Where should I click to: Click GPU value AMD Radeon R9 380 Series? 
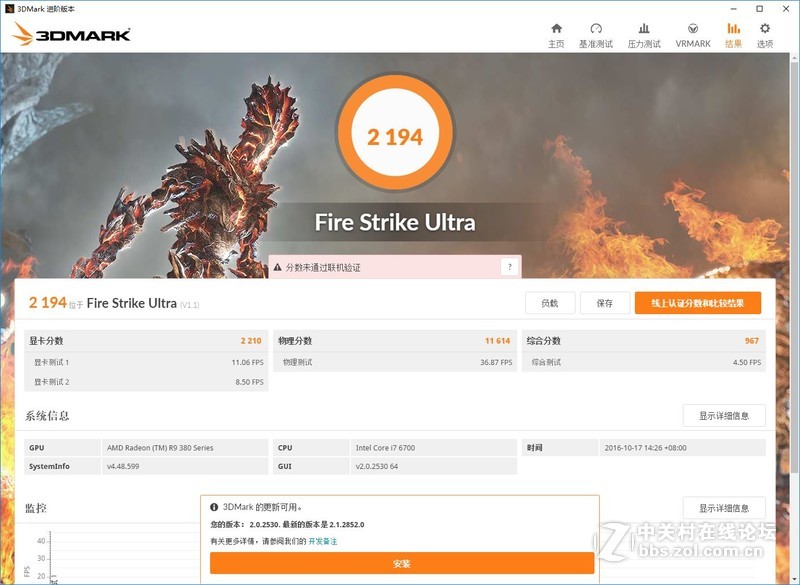(x=160, y=448)
